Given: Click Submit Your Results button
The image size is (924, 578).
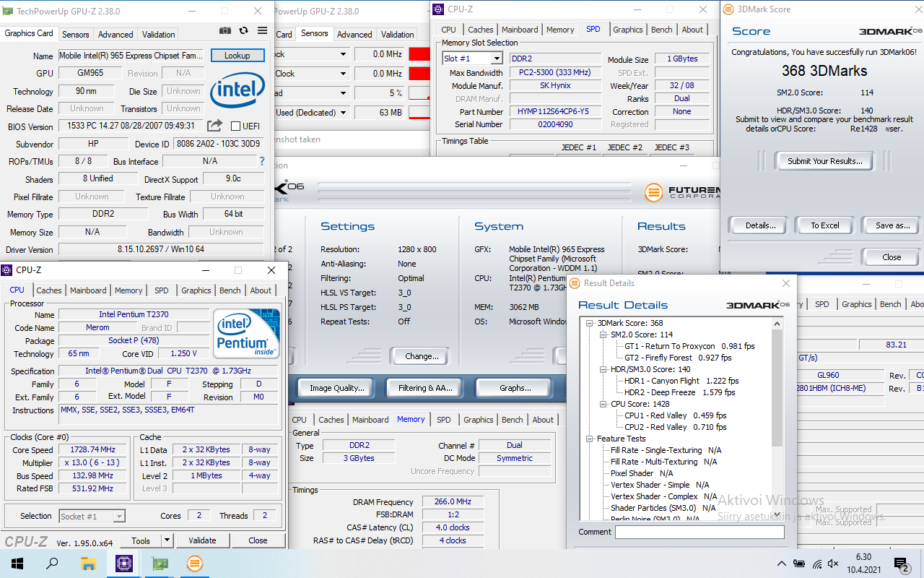Looking at the screenshot, I should 824,161.
